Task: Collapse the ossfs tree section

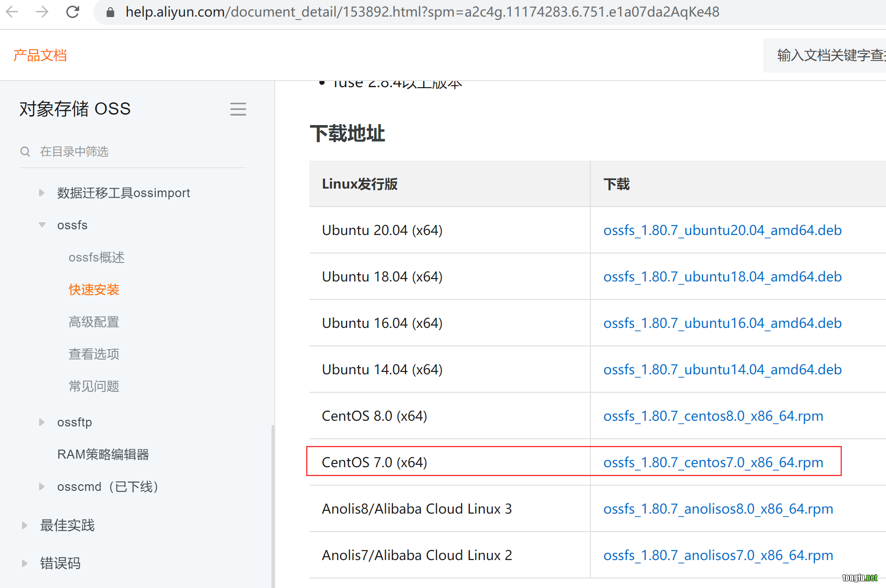Action: point(42,225)
